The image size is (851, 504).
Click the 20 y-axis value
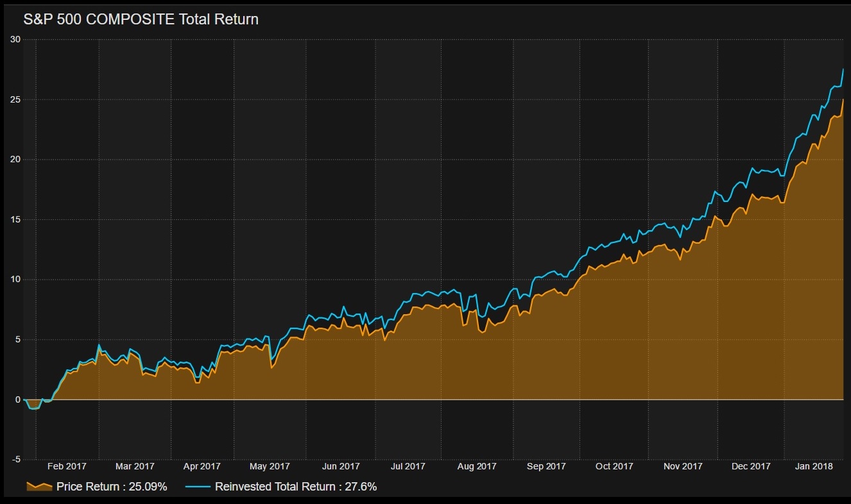[15, 159]
